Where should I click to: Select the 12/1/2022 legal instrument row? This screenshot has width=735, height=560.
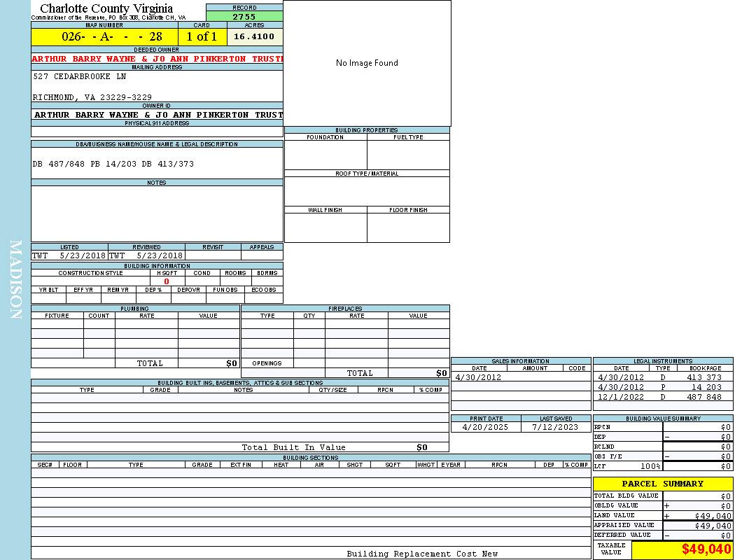pos(662,397)
